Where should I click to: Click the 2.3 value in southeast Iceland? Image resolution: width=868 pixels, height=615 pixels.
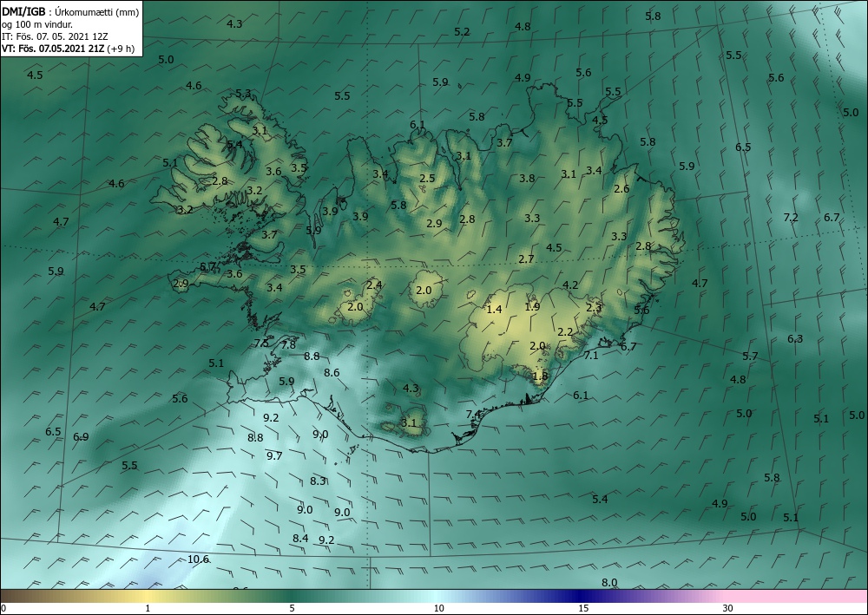click(594, 307)
